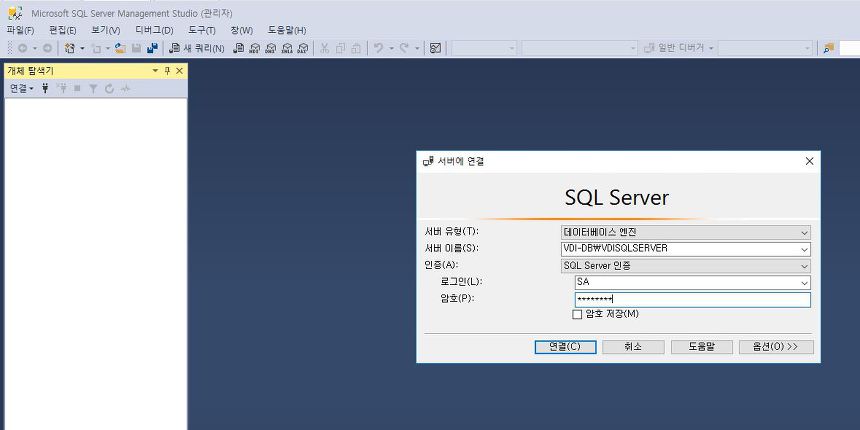Open the New Project dropdown arrow
The width and height of the screenshot is (860, 430).
82,48
